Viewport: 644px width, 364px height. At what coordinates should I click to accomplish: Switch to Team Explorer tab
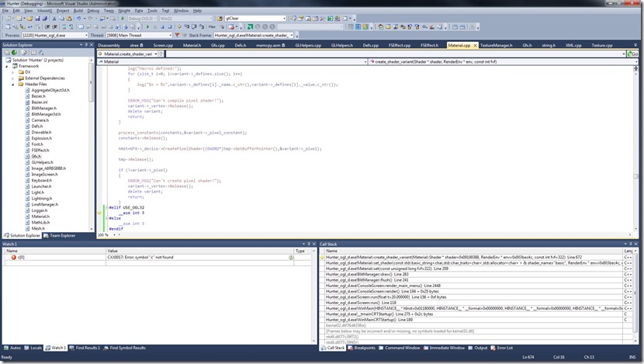(x=59, y=235)
